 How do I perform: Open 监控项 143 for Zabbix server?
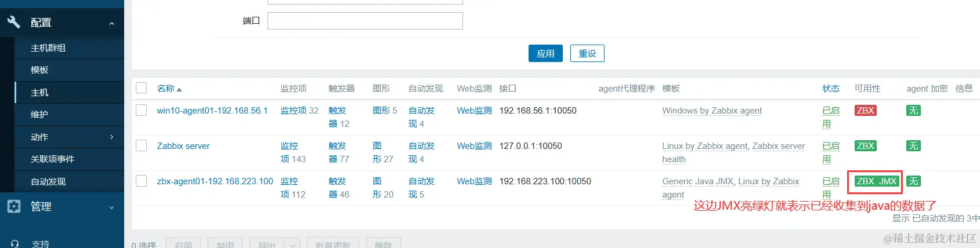pos(290,152)
